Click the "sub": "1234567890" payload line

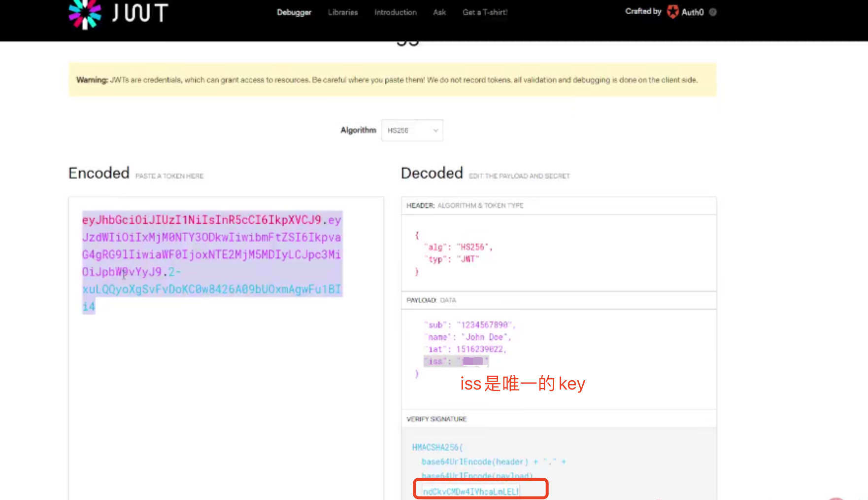(x=469, y=325)
